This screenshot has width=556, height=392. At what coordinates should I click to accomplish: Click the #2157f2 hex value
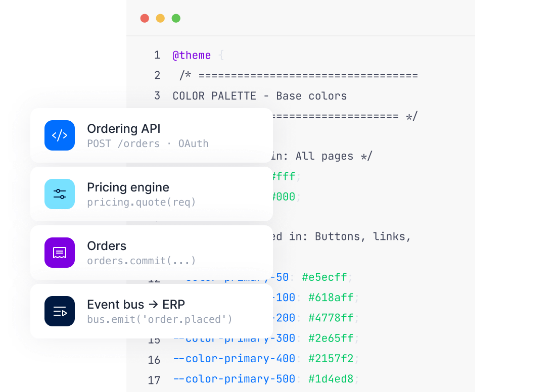(331, 359)
